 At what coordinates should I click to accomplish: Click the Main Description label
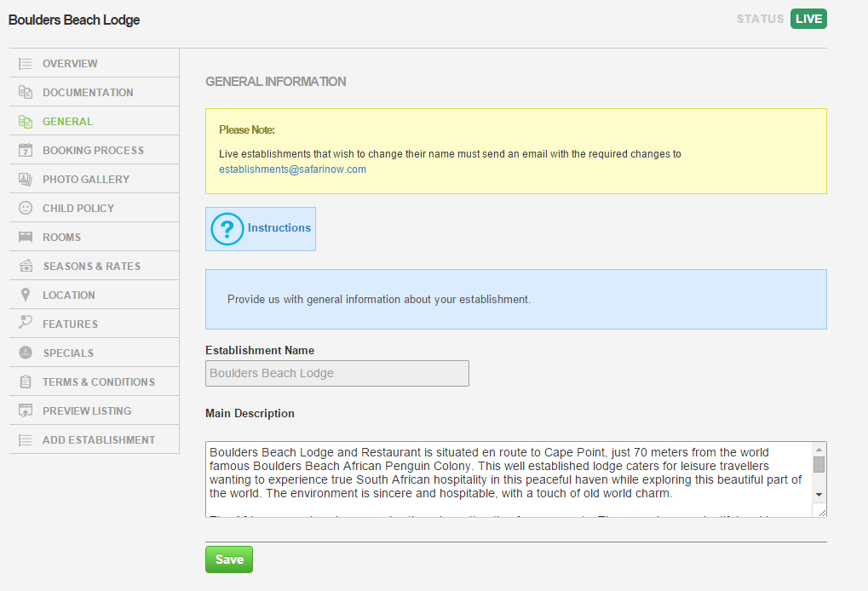click(x=250, y=413)
